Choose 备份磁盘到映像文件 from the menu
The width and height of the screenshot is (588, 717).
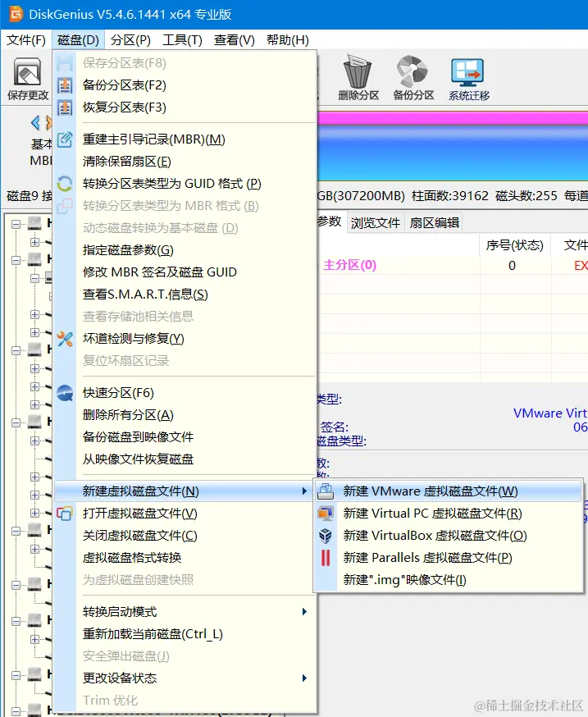(185, 437)
